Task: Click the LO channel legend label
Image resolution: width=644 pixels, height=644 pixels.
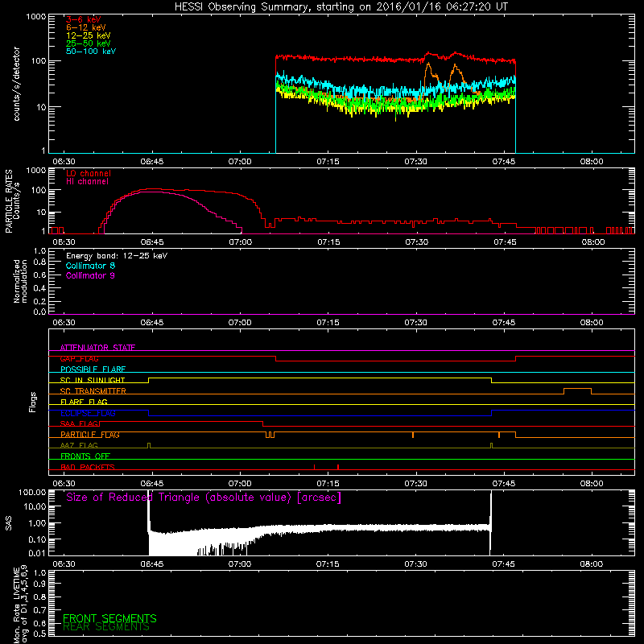Action: (89, 173)
